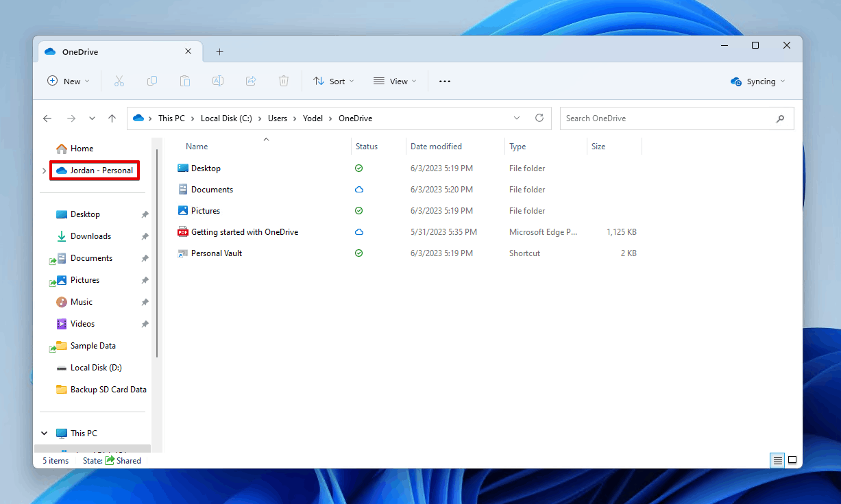Image resolution: width=841 pixels, height=504 pixels.
Task: Click the Desktop folder icon in file list
Action: click(183, 168)
